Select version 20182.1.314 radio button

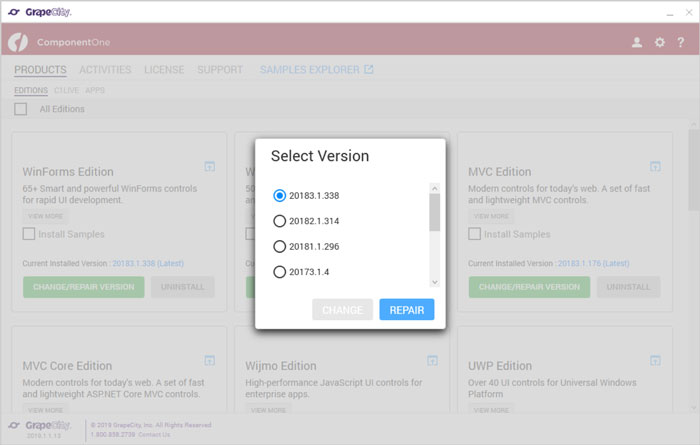[279, 221]
